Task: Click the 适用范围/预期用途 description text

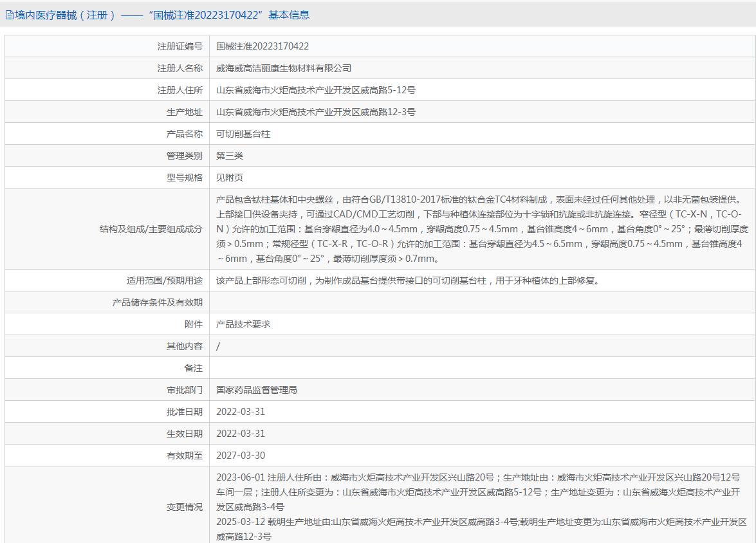Action: (408, 281)
